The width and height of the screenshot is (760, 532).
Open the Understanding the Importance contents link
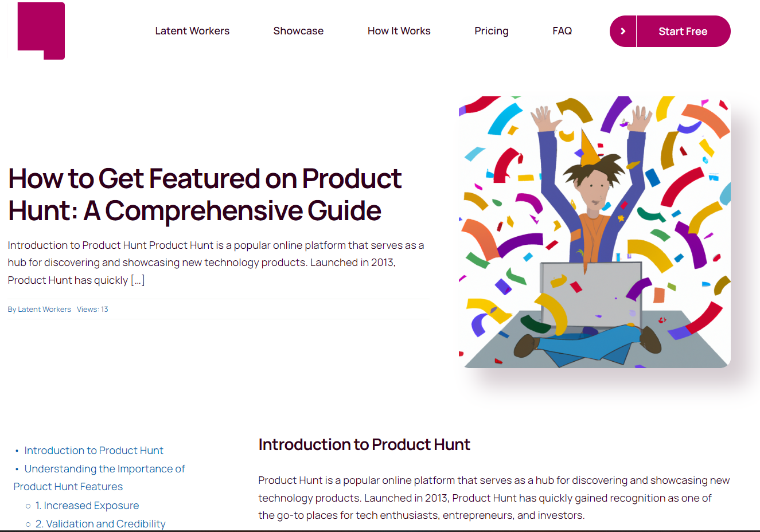click(104, 469)
